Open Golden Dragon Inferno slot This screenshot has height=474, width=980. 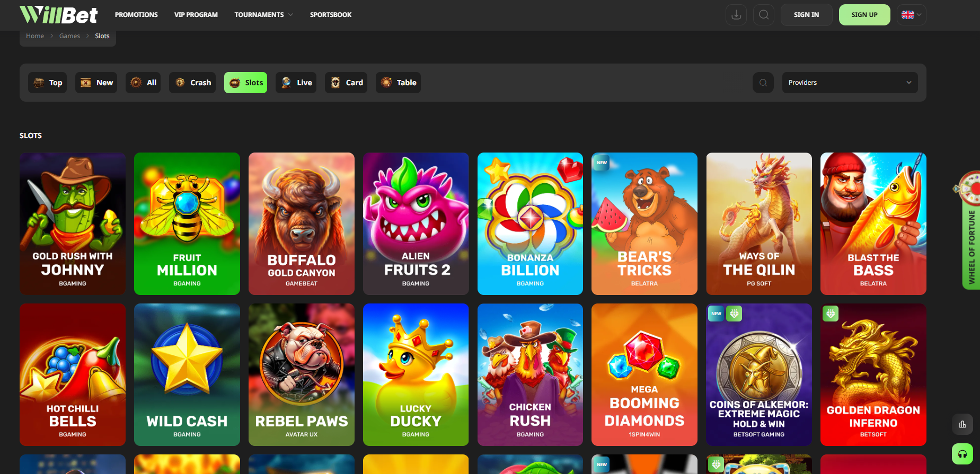click(x=873, y=374)
